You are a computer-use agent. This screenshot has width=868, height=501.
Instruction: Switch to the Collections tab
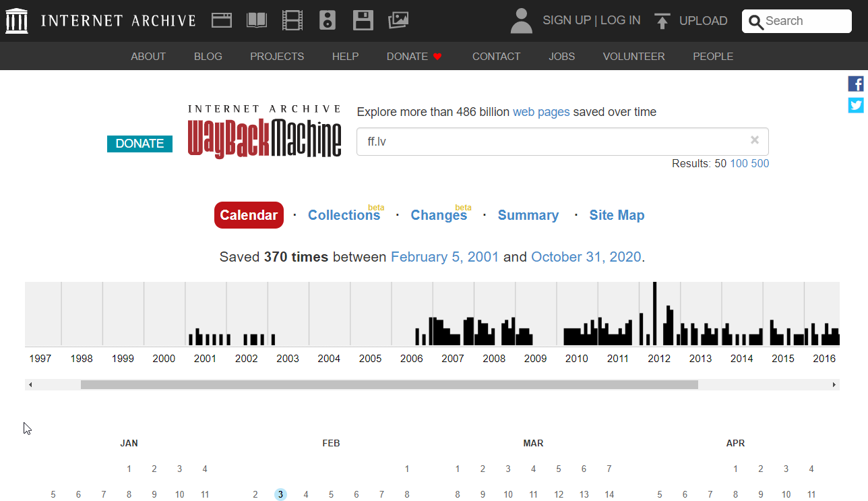(x=344, y=215)
